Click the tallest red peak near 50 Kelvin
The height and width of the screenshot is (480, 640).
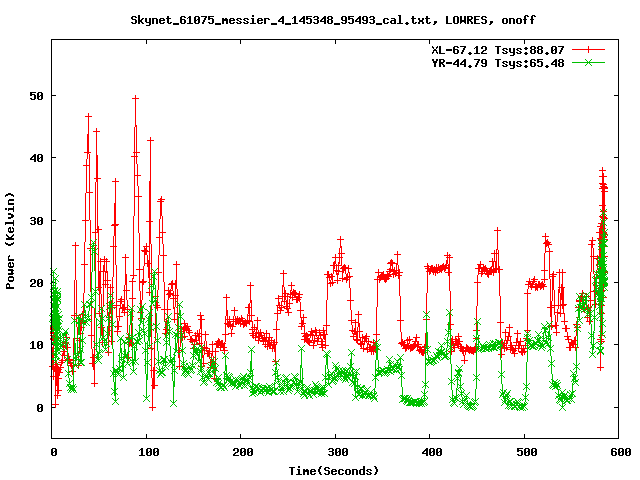tap(135, 98)
